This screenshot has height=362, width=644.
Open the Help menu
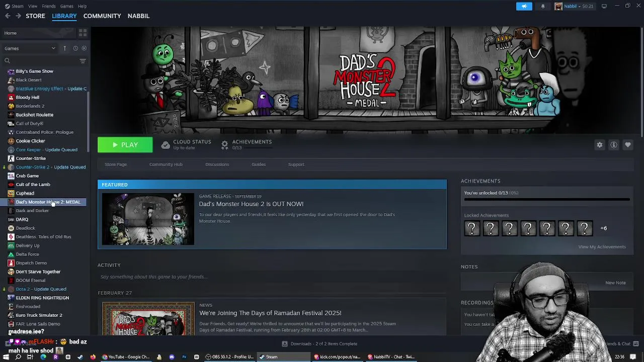pos(82,6)
